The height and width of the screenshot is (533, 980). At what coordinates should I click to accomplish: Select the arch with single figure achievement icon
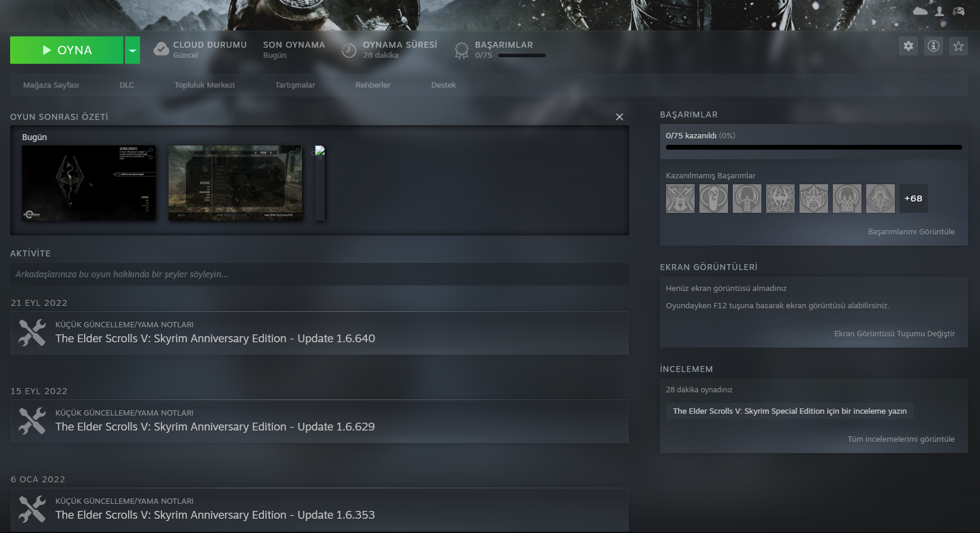pyautogui.click(x=747, y=199)
